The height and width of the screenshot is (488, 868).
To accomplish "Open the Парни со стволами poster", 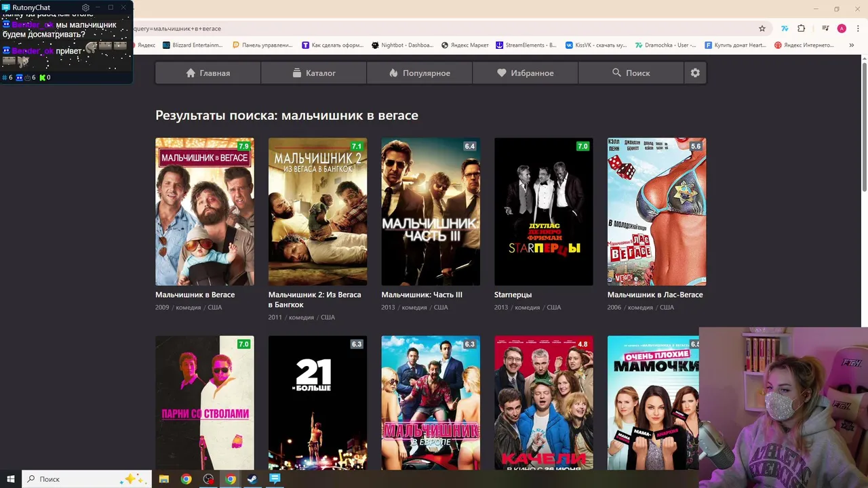I will (x=205, y=403).
